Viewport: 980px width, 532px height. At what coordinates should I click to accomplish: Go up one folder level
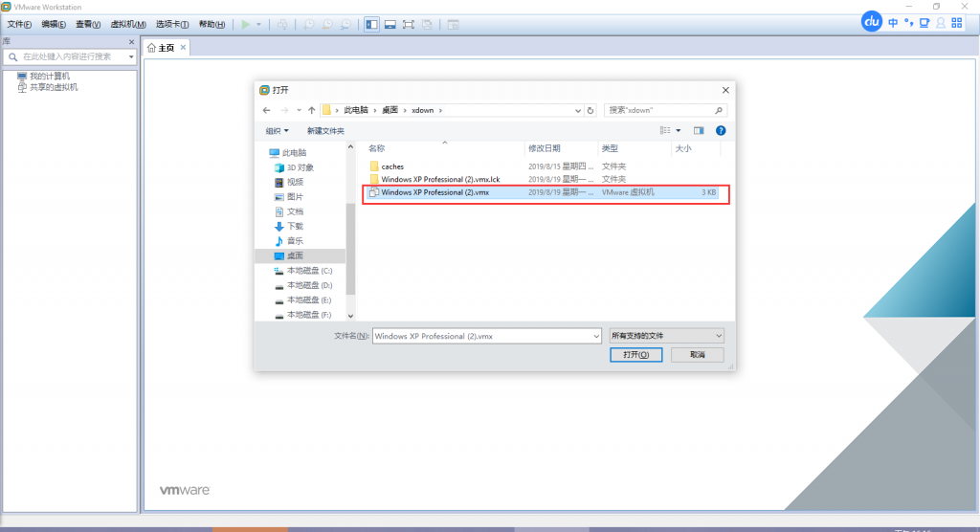[x=311, y=111]
